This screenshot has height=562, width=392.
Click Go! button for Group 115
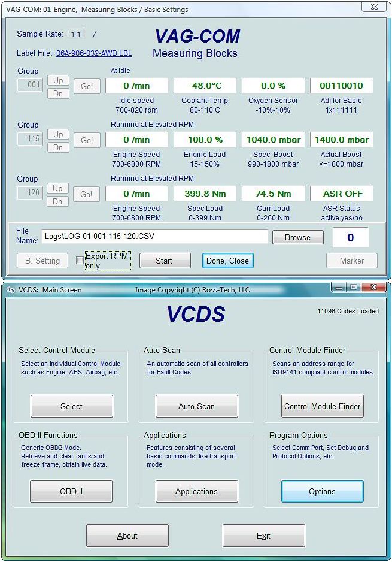87,140
